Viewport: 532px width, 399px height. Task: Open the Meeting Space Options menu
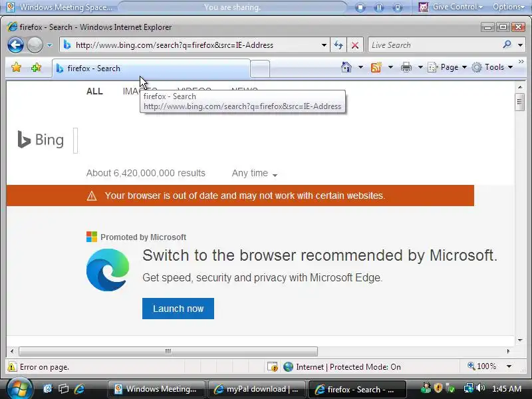(508, 7)
